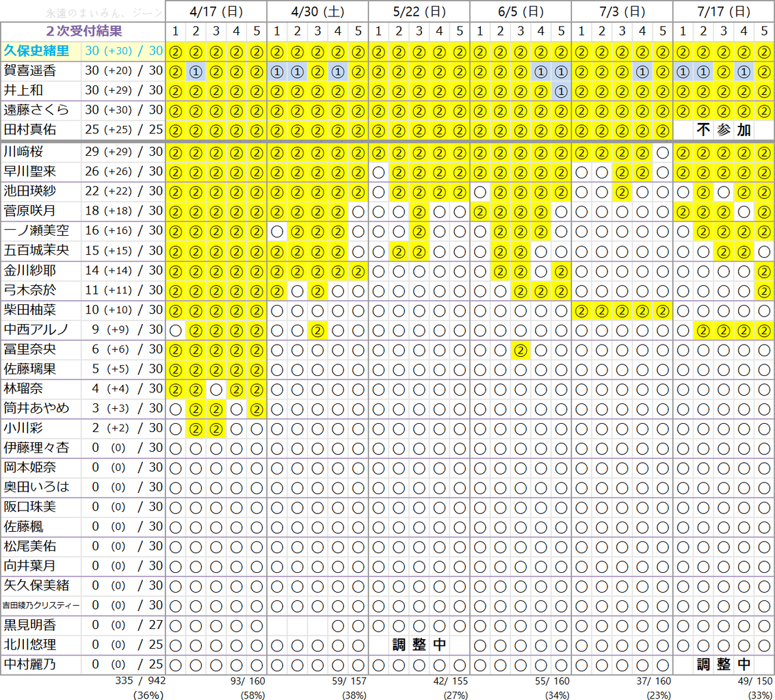Click the name 岡本姫奈
775x700 pixels.
(30, 468)
